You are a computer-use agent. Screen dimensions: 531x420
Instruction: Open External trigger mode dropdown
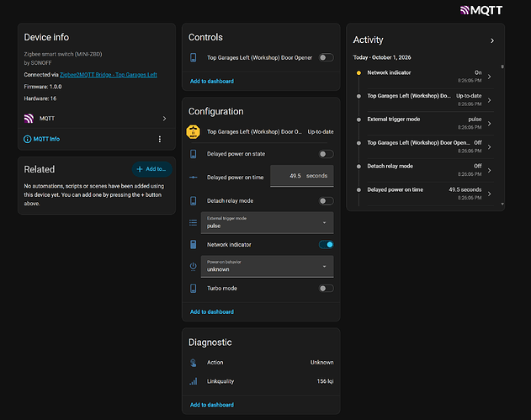click(x=268, y=222)
